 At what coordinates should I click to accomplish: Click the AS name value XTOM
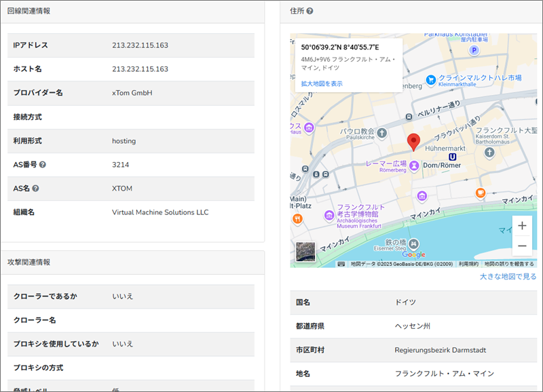(x=122, y=189)
